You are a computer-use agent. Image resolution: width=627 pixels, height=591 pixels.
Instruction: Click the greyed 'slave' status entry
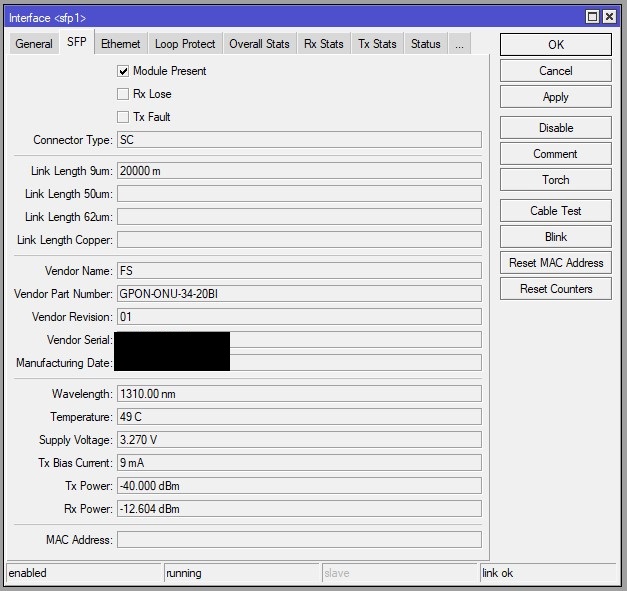point(399,573)
